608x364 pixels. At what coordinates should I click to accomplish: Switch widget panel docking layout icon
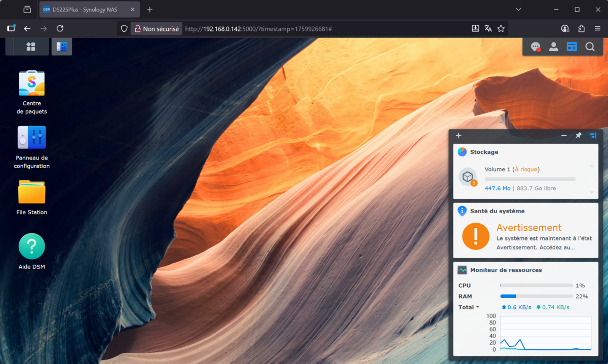tap(593, 136)
